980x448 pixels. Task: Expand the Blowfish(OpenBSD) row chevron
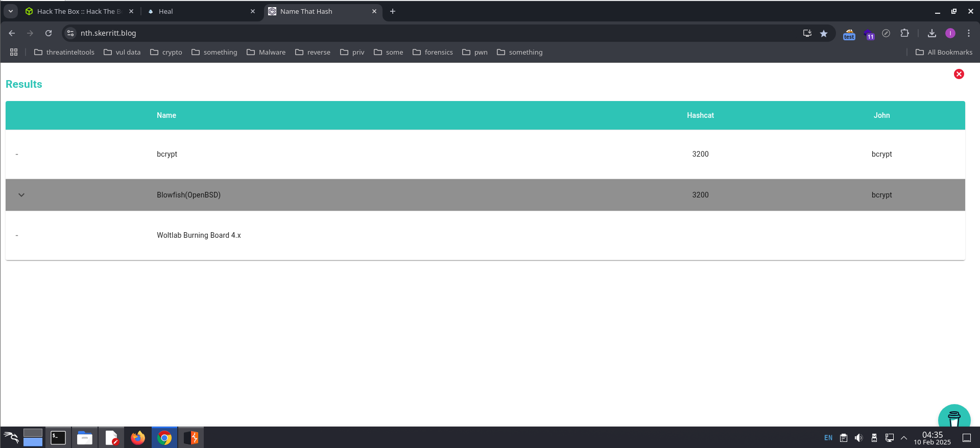point(21,195)
